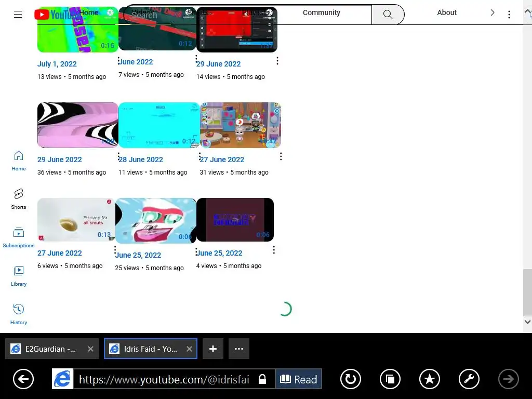Play the cartoon face 0:06 thumbnail
Image resolution: width=532 pixels, height=399 pixels.
coord(156,221)
